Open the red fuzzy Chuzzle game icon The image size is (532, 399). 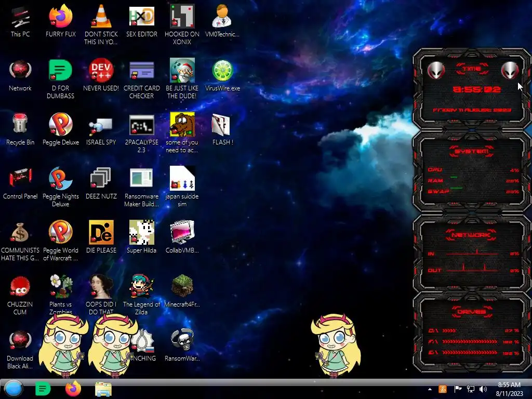click(20, 295)
